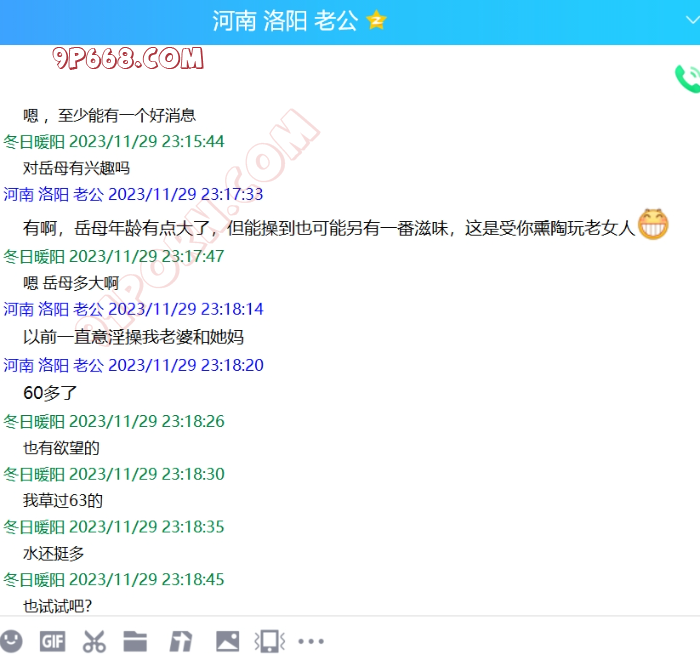The image size is (700, 666).
Task: Expand more options ellipsis in toolbar
Action: [312, 641]
